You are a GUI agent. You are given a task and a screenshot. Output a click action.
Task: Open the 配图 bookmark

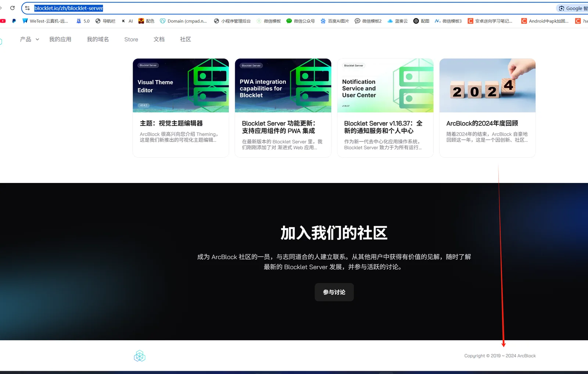click(422, 21)
